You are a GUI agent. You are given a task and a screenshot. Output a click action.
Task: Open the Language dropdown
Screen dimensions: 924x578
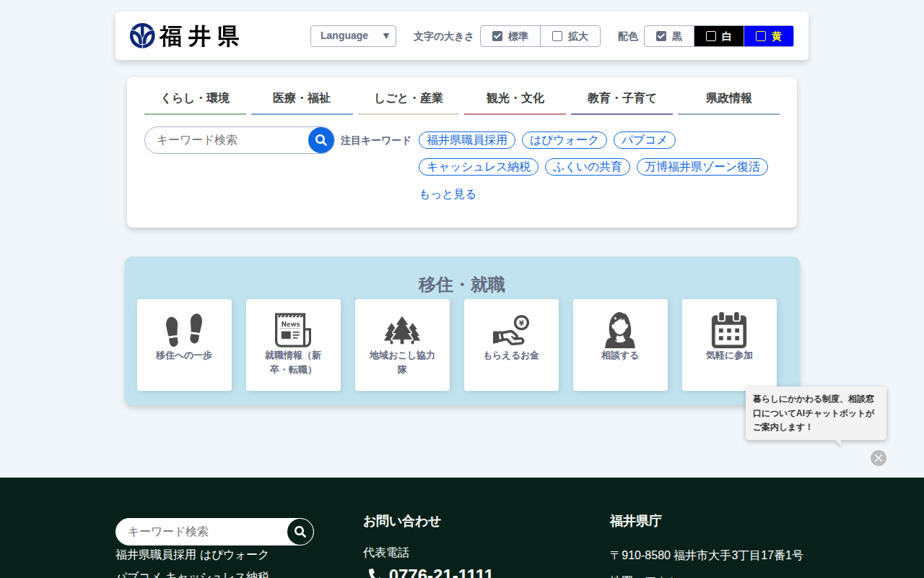click(x=353, y=36)
